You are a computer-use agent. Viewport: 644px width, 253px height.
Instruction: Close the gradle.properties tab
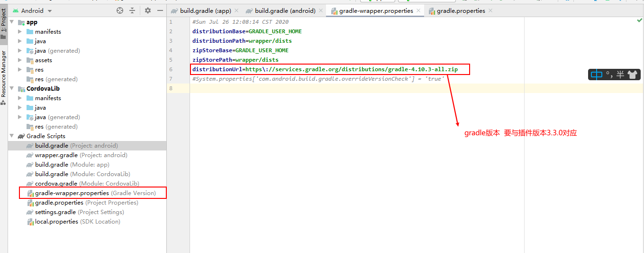pyautogui.click(x=490, y=10)
